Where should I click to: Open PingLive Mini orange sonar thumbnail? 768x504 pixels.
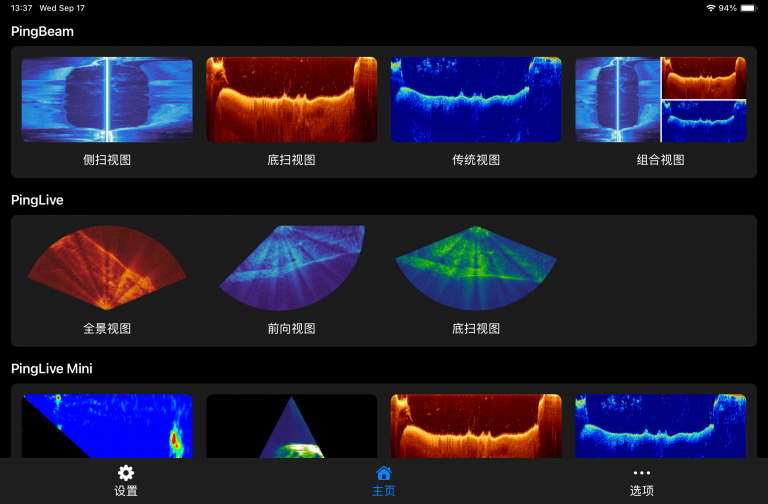pos(476,426)
